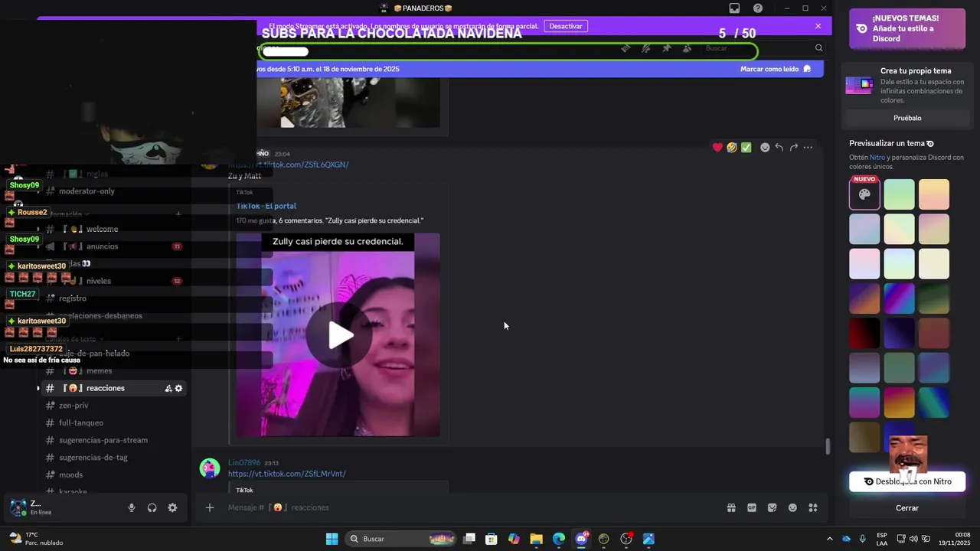Open the welcome channel
The height and width of the screenshot is (551, 980).
tap(102, 229)
